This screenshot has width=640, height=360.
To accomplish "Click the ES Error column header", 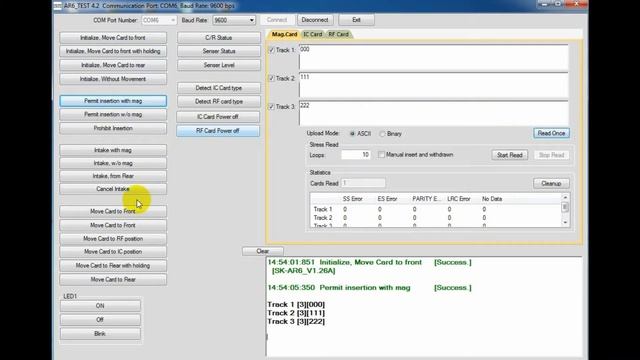I will (x=387, y=199).
